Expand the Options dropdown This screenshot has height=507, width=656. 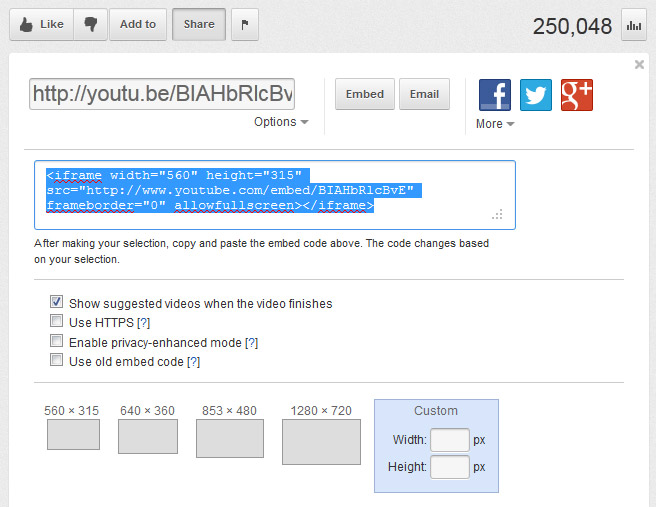click(x=281, y=122)
